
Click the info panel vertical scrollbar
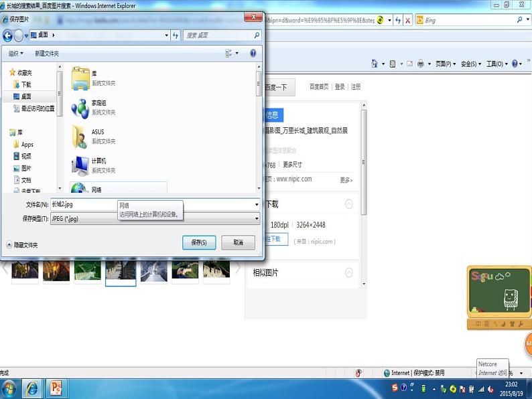[x=364, y=162]
